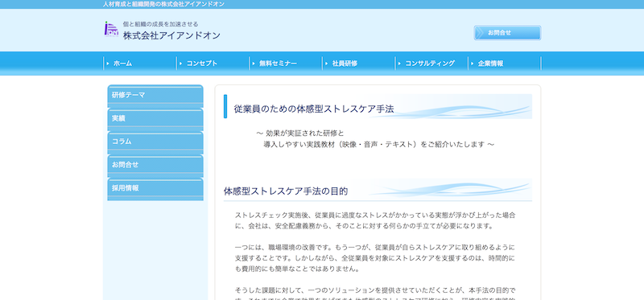This screenshot has width=644, height=300.
Task: Click the 株式会社アイアンドオン company name
Action: tap(171, 35)
